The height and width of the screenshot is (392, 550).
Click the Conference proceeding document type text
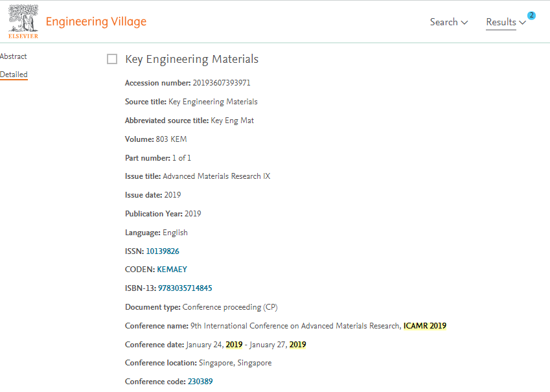coord(230,307)
